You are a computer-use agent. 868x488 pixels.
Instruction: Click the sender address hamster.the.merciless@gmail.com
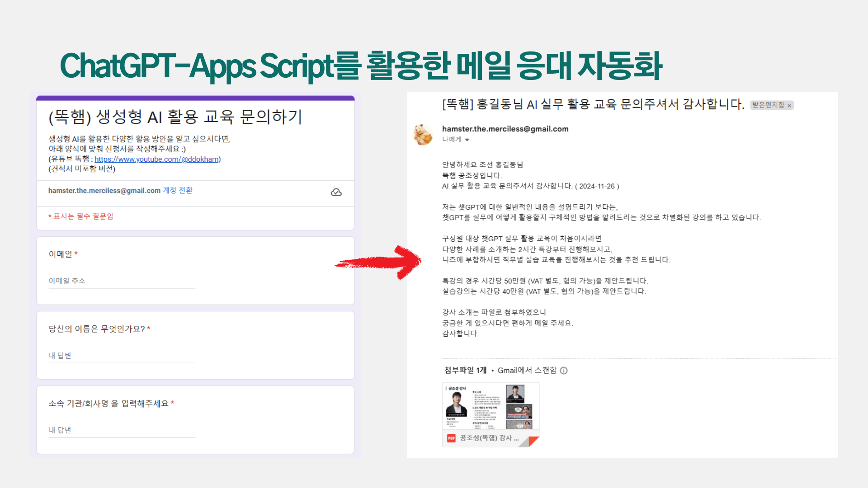point(505,129)
